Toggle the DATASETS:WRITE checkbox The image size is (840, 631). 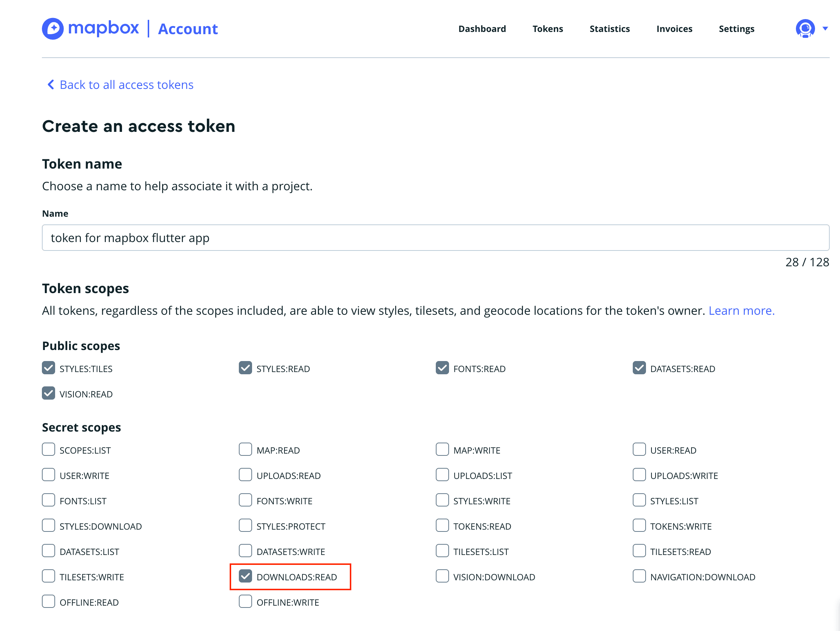(245, 551)
